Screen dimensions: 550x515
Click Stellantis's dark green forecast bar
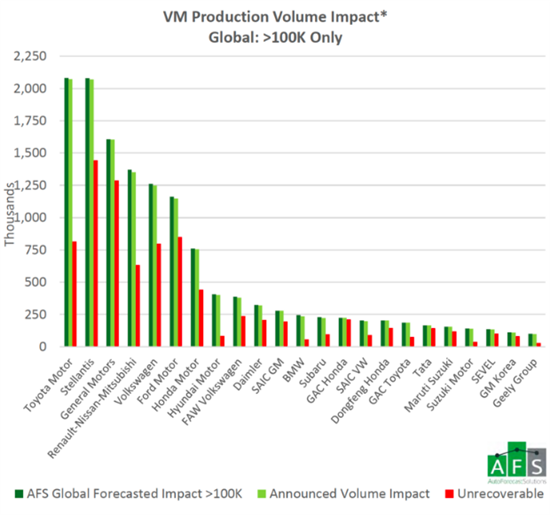pos(88,212)
